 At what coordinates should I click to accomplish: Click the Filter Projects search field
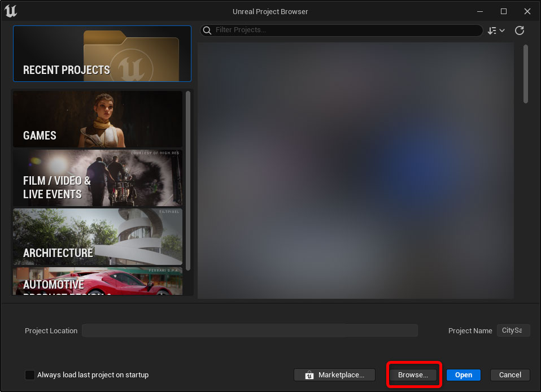tap(342, 31)
